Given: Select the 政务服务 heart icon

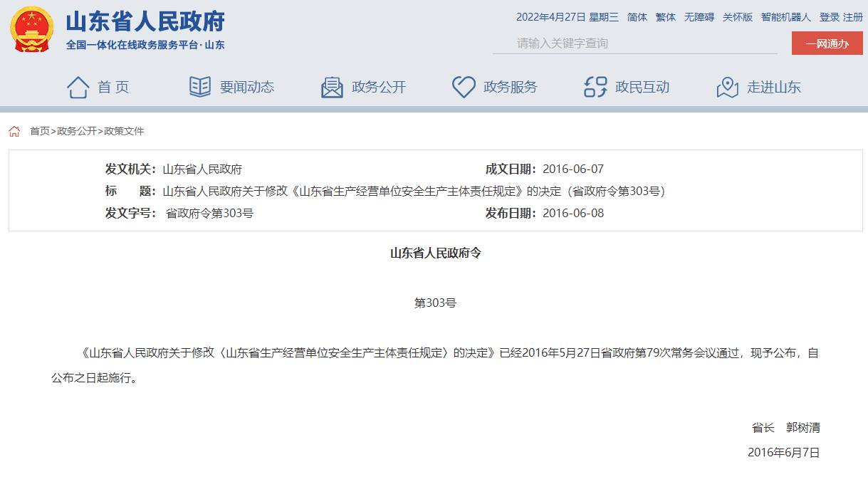Looking at the screenshot, I should coord(464,85).
